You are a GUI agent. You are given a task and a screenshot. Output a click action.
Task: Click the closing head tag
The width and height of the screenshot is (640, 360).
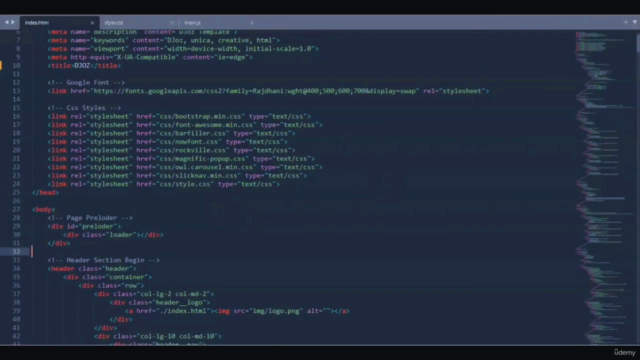[x=45, y=193]
